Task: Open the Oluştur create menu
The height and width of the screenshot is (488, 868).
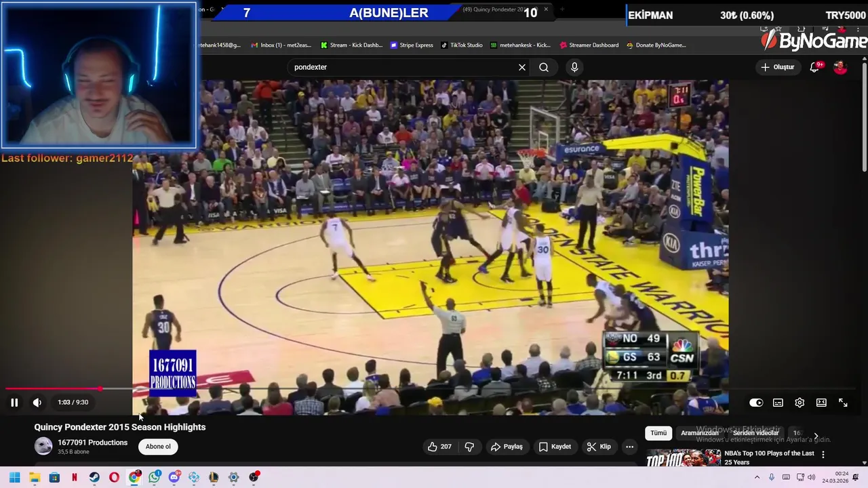Action: 777,67
